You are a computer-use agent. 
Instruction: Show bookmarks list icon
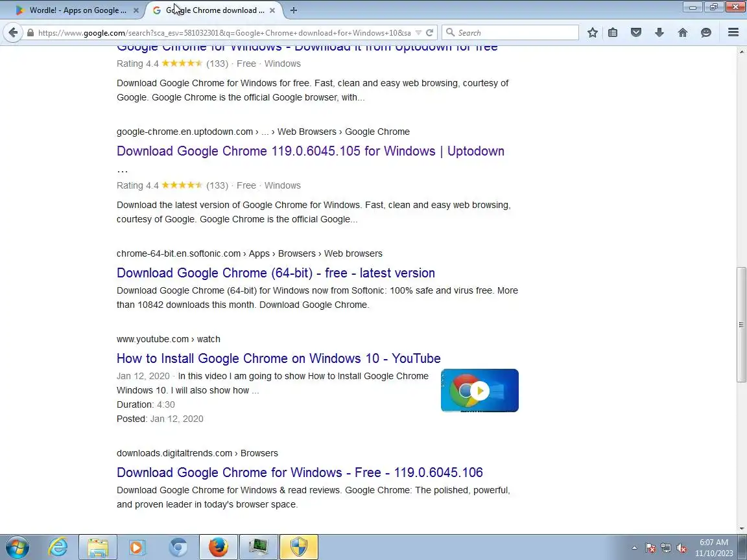tap(613, 32)
